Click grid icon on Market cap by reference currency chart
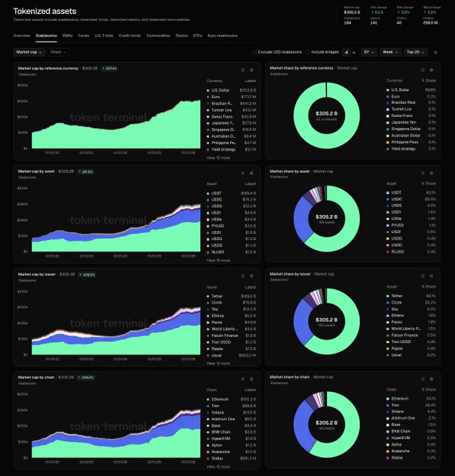 [243, 70]
